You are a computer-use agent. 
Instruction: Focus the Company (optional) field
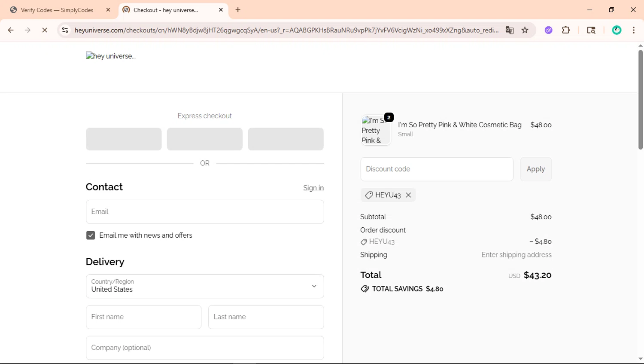click(205, 348)
